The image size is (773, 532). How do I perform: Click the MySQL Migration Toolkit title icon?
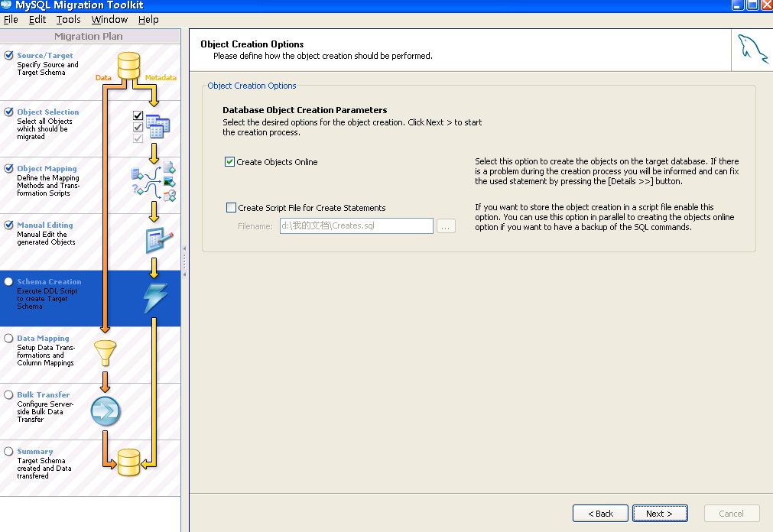click(6, 5)
